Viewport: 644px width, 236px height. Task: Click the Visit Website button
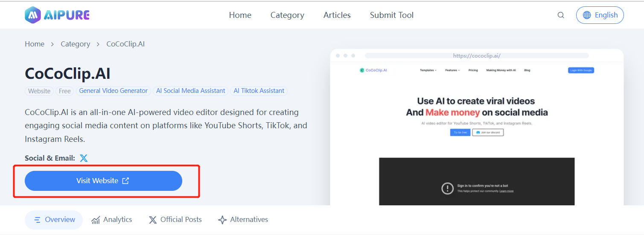[103, 181]
